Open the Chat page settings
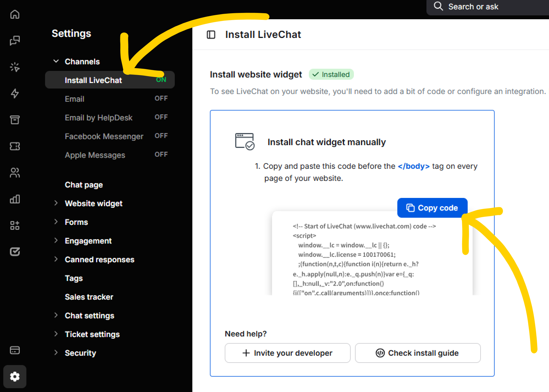The height and width of the screenshot is (392, 549). (84, 185)
